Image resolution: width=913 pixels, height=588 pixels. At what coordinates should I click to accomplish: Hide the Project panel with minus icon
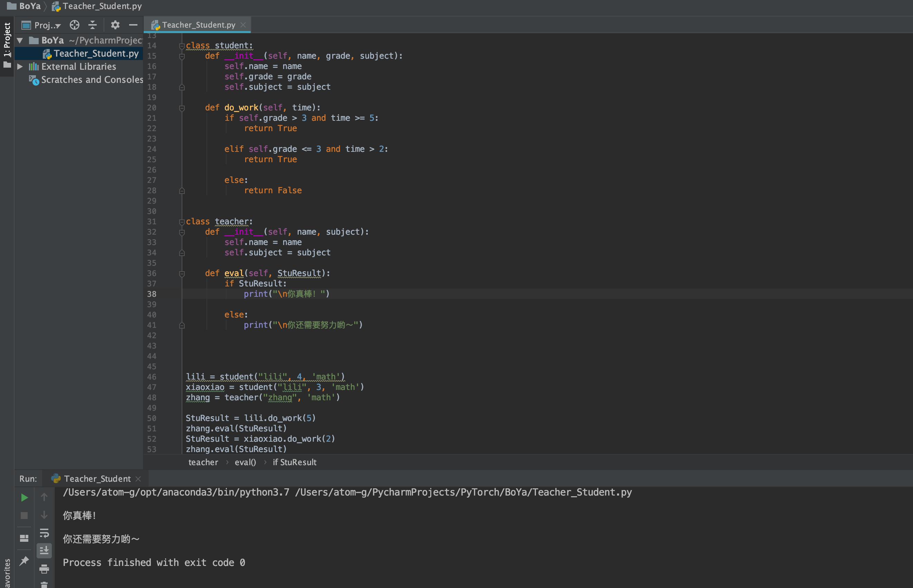(133, 25)
